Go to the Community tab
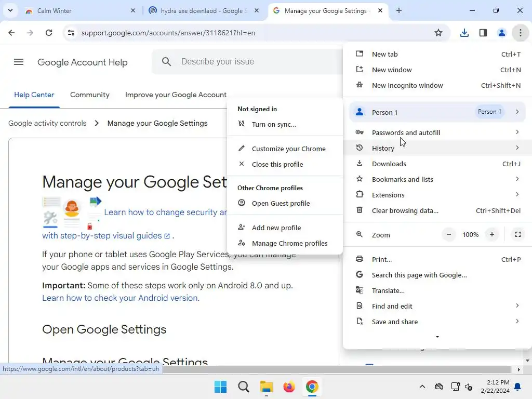532x399 pixels. [x=89, y=95]
